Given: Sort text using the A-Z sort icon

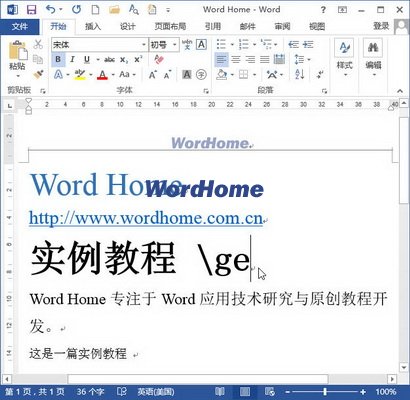Looking at the screenshot, I should pos(299,74).
